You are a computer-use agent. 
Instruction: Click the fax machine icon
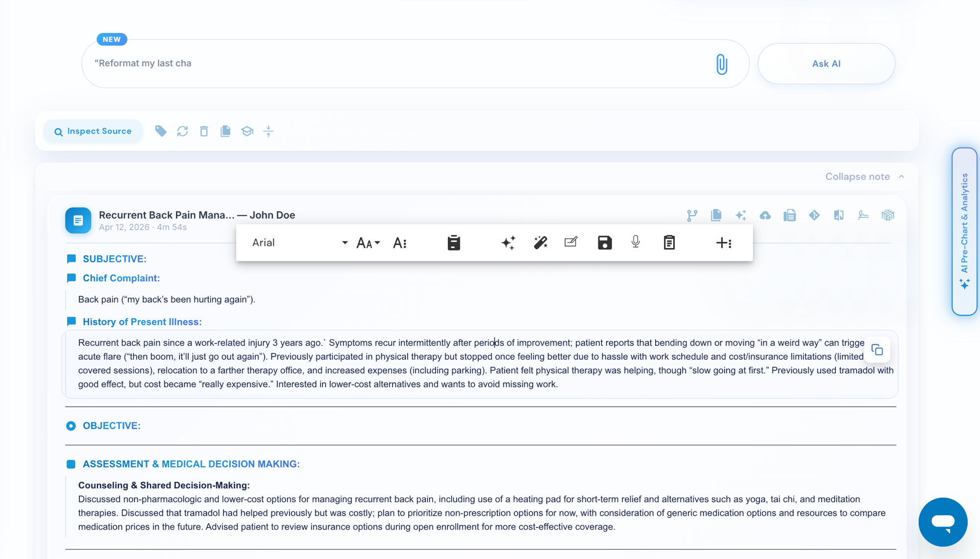click(789, 215)
